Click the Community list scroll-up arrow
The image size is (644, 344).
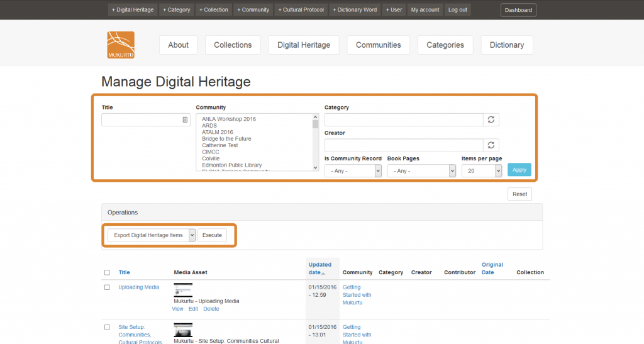point(316,117)
